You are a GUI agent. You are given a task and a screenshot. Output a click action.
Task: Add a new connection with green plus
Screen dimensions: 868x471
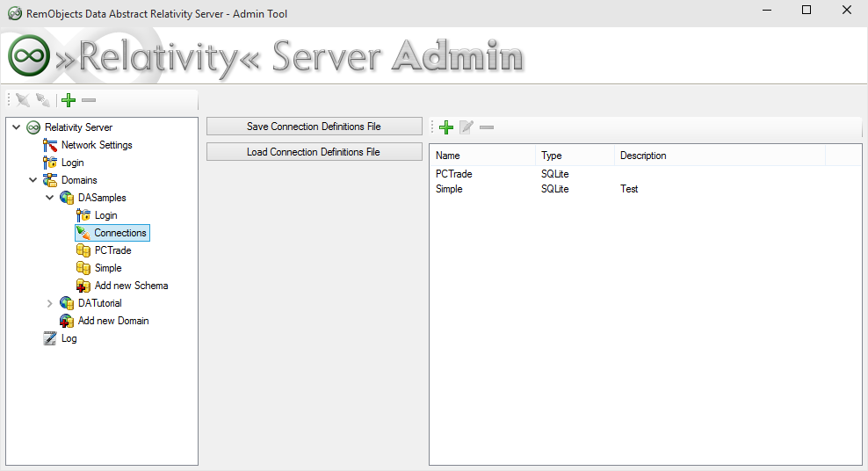coord(446,127)
